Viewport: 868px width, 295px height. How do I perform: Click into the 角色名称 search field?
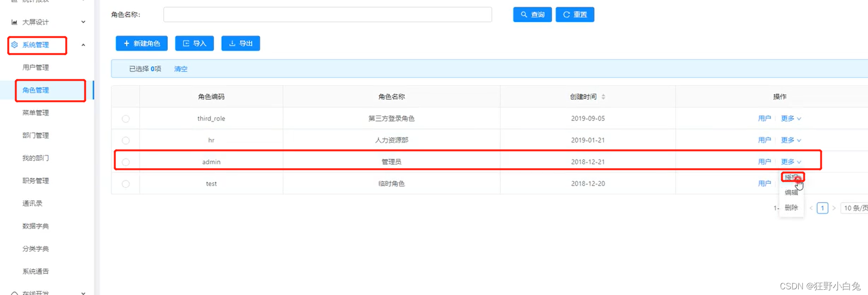[328, 15]
